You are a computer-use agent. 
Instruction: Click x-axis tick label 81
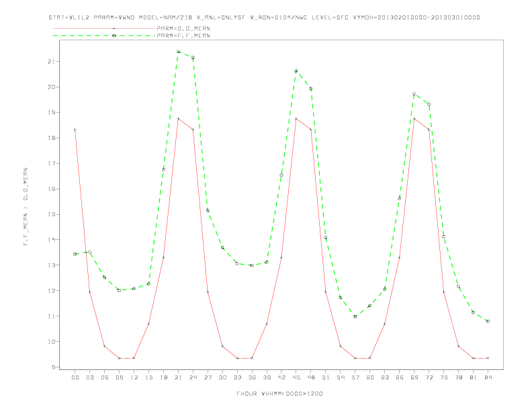tap(474, 377)
